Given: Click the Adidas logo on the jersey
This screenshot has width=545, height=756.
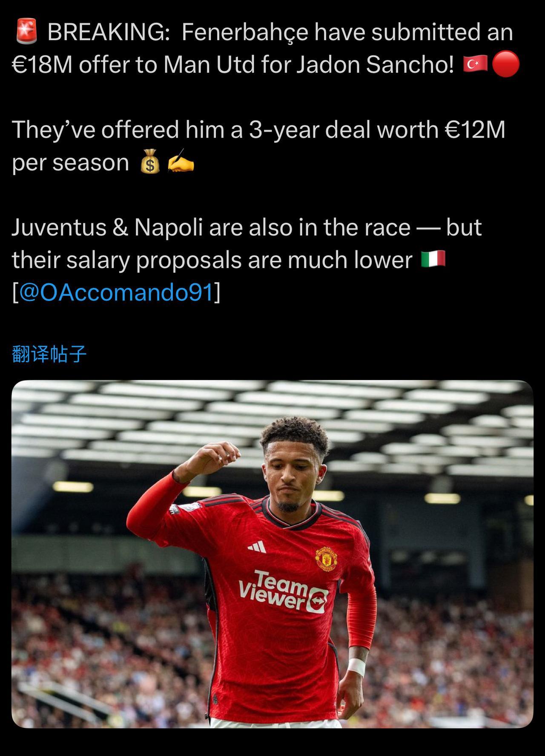Looking at the screenshot, I should 257,547.
